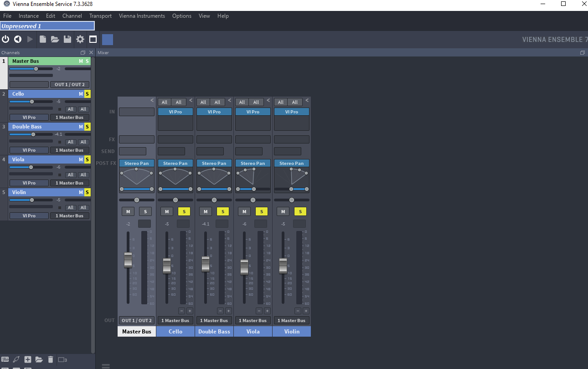The image size is (588, 369).
Task: Open OUT 1 / OUT 2 output selector in mixer
Action: [137, 320]
